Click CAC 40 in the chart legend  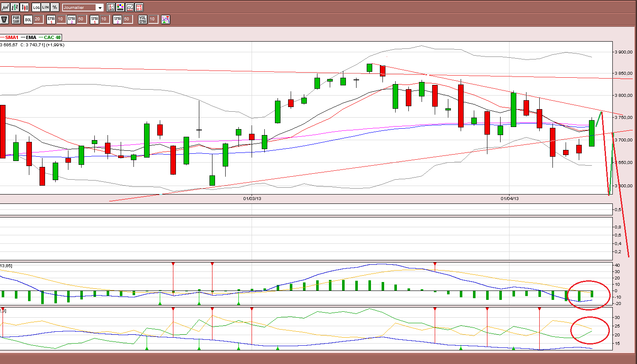pyautogui.click(x=52, y=37)
